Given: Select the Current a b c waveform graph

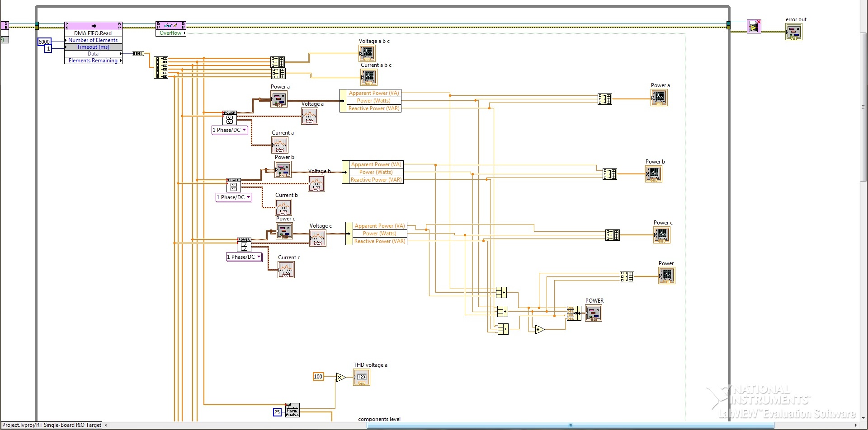Looking at the screenshot, I should pyautogui.click(x=369, y=77).
